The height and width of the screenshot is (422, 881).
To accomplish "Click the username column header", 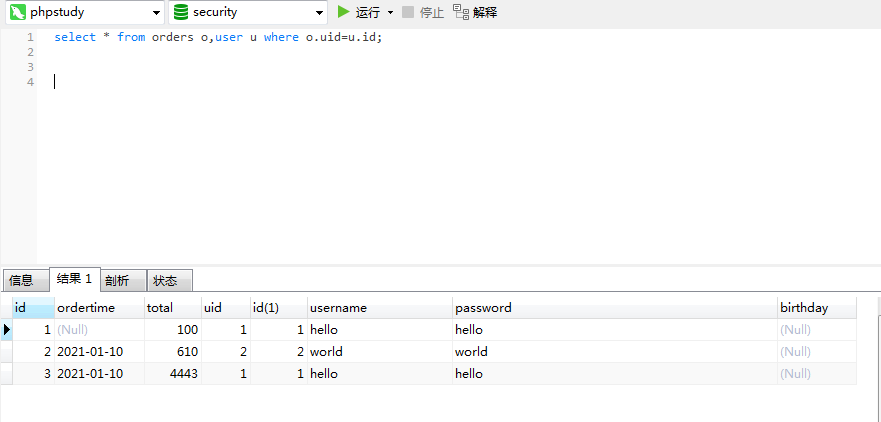I will click(380, 307).
